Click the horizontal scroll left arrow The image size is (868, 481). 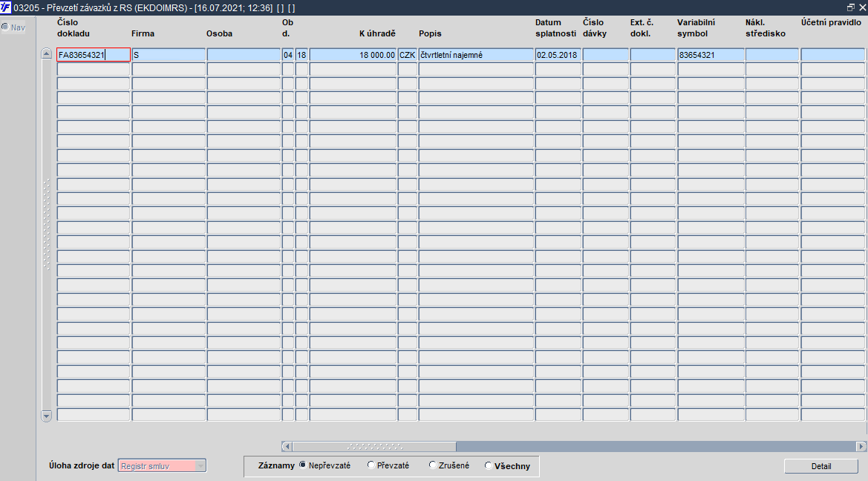pos(287,446)
